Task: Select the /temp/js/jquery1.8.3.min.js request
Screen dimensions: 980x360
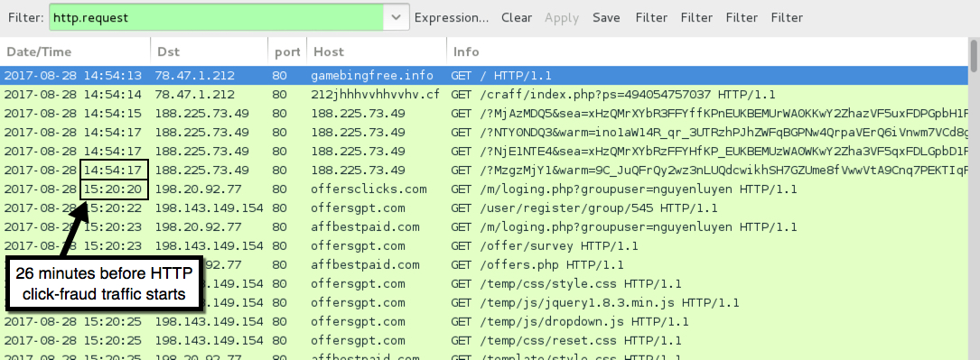Action: 595,302
